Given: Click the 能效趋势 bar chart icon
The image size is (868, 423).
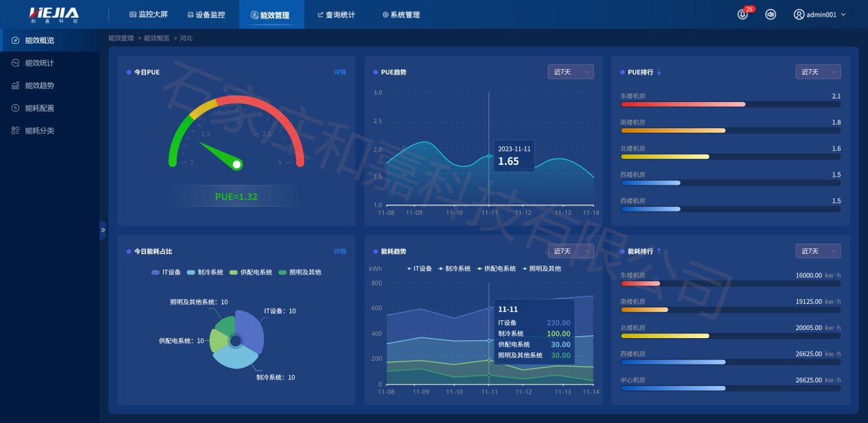Looking at the screenshot, I should [x=15, y=86].
